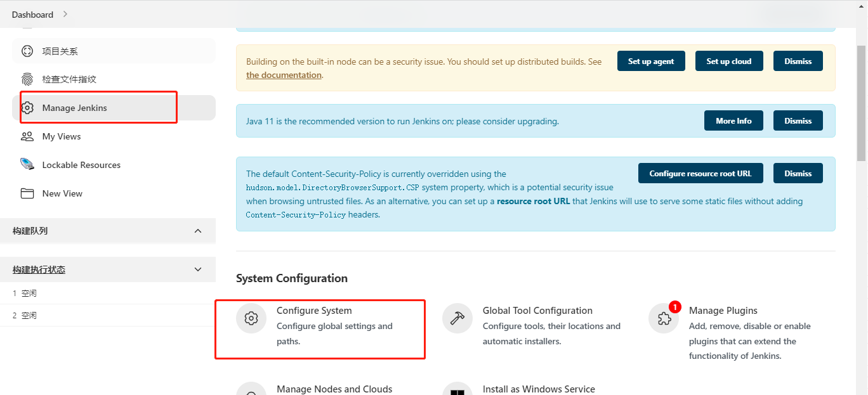This screenshot has width=868, height=395.
Task: Click the Global Tool Configuration hammer icon
Action: tap(457, 318)
